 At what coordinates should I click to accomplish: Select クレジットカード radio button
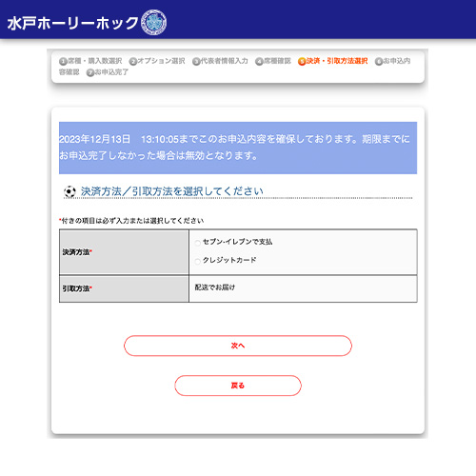point(197,262)
